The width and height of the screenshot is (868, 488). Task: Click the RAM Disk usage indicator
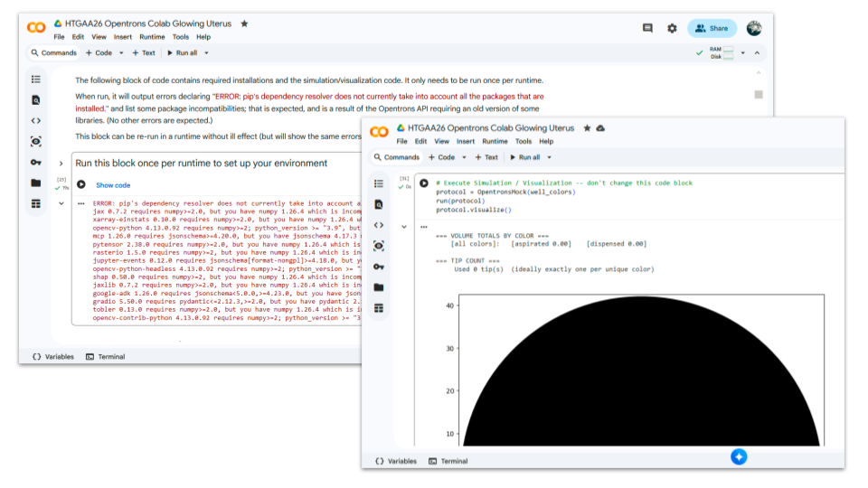click(722, 53)
